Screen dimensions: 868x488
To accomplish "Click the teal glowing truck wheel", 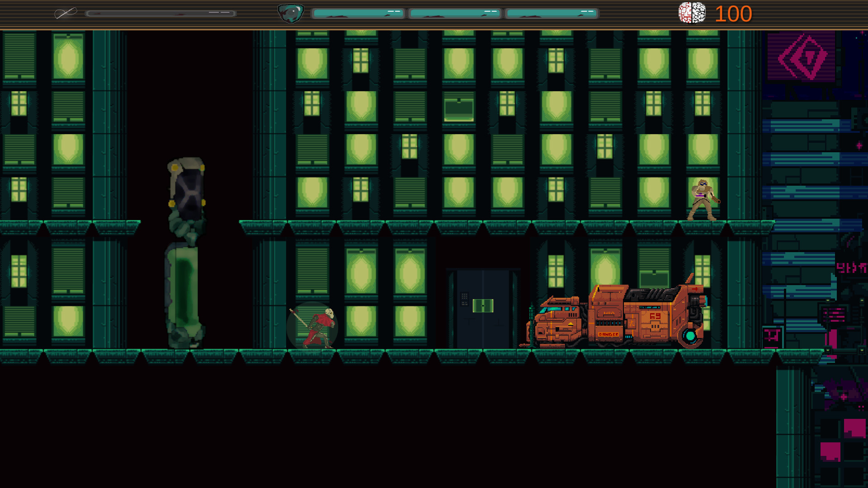I will point(690,336).
